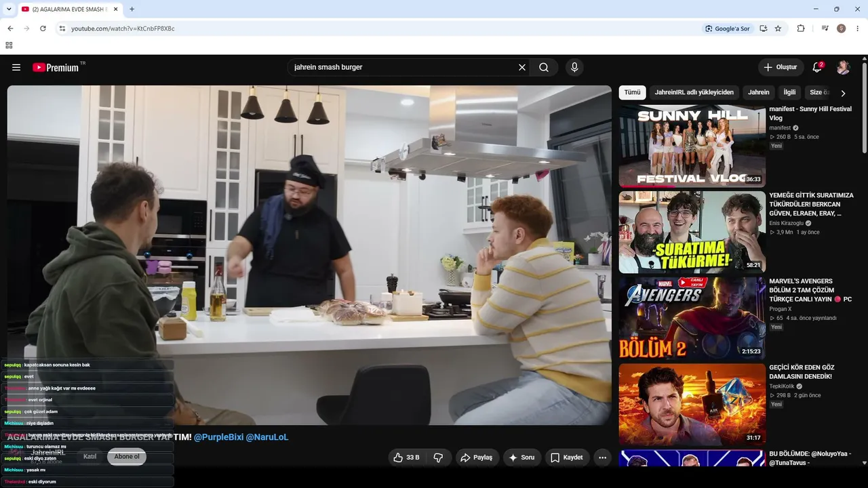Open title 'manifest - Sunny Hill Festival Vlog'
868x488 pixels.
point(810,113)
